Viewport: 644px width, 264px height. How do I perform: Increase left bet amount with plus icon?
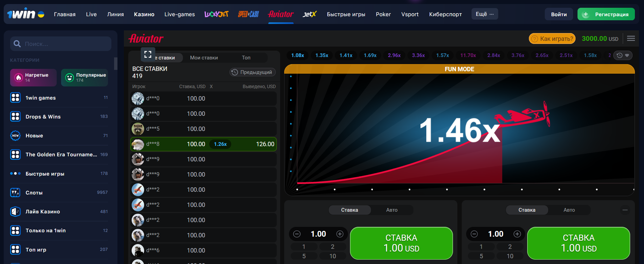coord(340,234)
